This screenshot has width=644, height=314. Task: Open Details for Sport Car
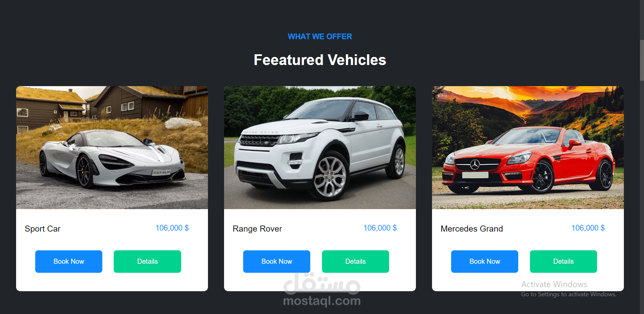tap(147, 261)
